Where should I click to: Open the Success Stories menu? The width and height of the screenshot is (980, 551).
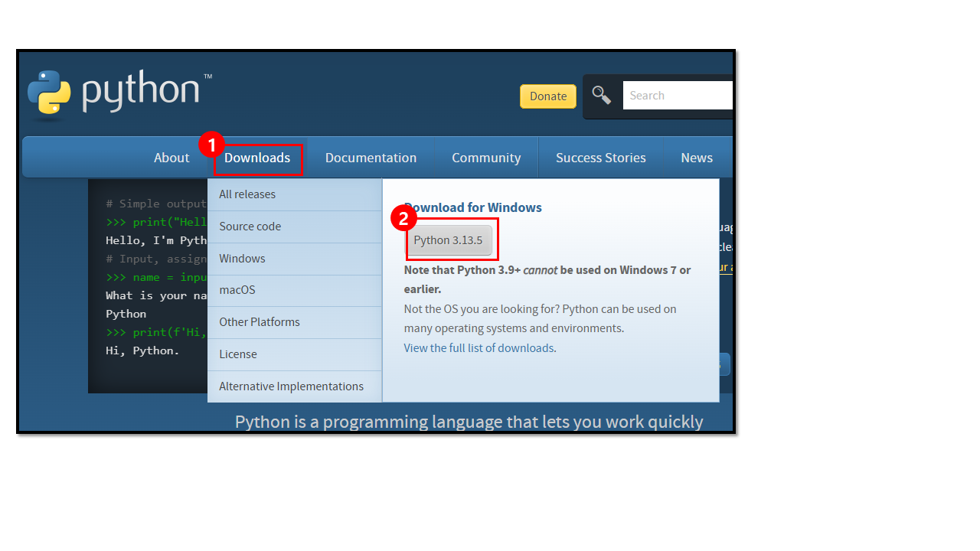click(601, 158)
